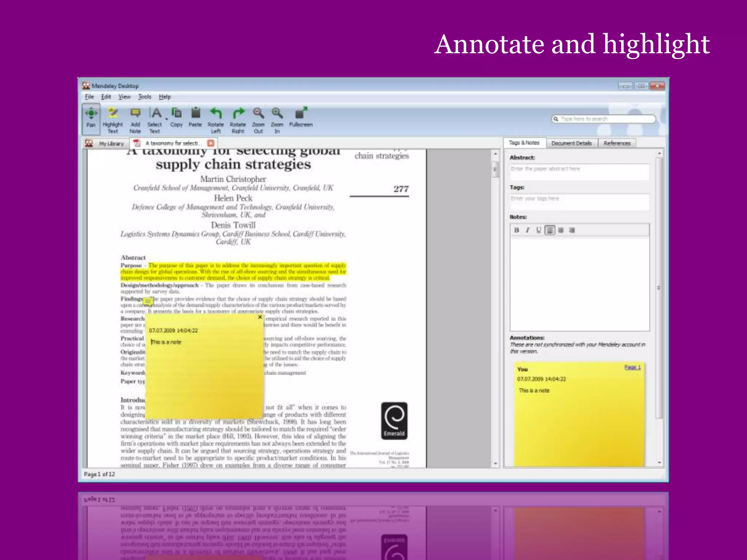This screenshot has width=747, height=560.
Task: Zoom in on the document
Action: pos(277,120)
